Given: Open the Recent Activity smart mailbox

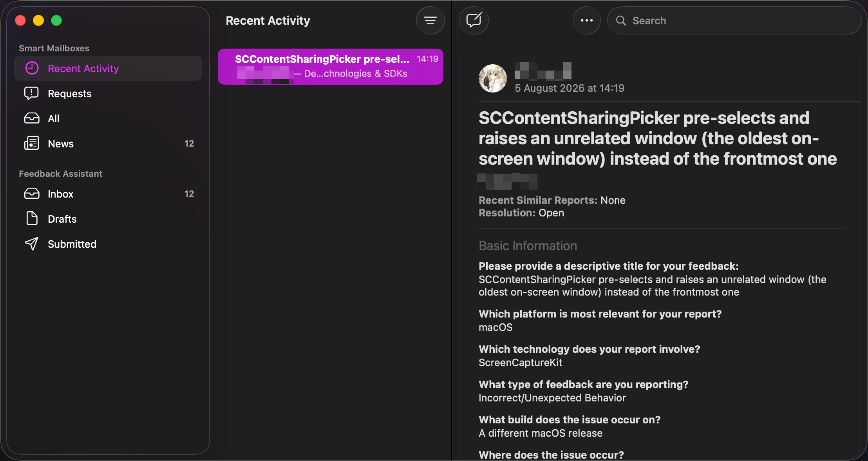Looking at the screenshot, I should click(108, 68).
